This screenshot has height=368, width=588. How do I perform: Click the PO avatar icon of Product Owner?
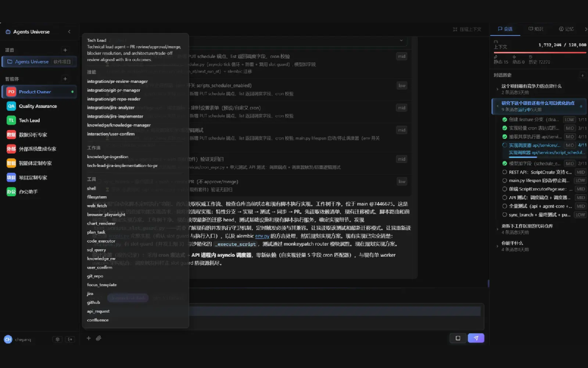click(11, 92)
